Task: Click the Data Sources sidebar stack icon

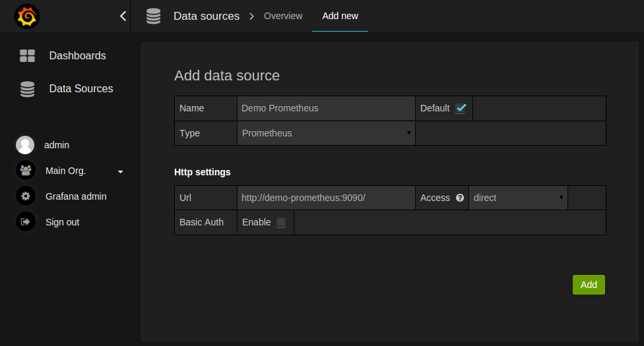Action: pos(27,89)
